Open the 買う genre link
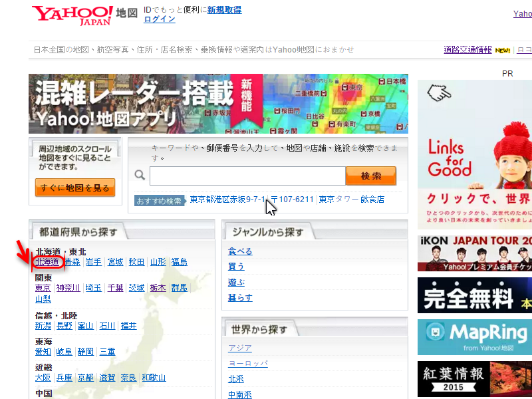The width and height of the screenshot is (532, 399). coord(236,267)
